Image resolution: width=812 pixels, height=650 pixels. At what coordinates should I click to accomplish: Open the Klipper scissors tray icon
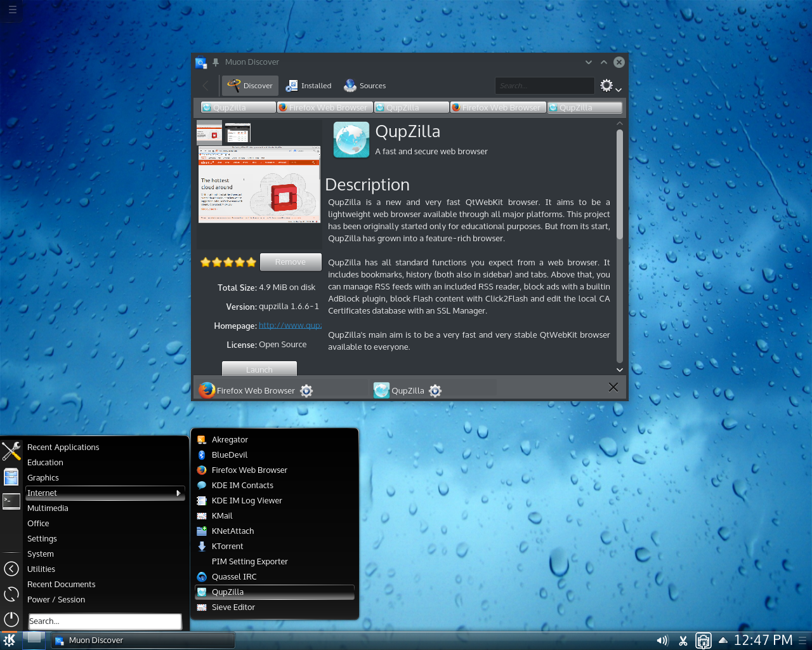coord(683,640)
